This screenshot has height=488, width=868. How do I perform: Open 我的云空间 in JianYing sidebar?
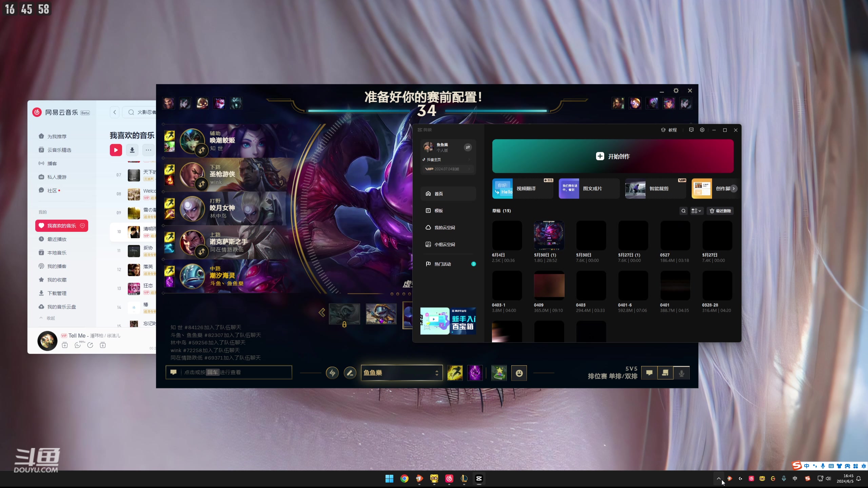pyautogui.click(x=448, y=227)
